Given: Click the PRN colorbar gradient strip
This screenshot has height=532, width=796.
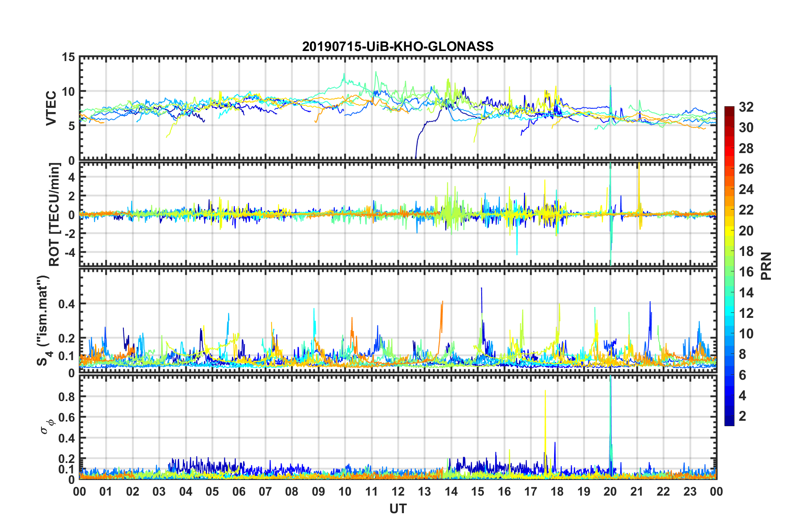Looking at the screenshot, I should tap(729, 266).
